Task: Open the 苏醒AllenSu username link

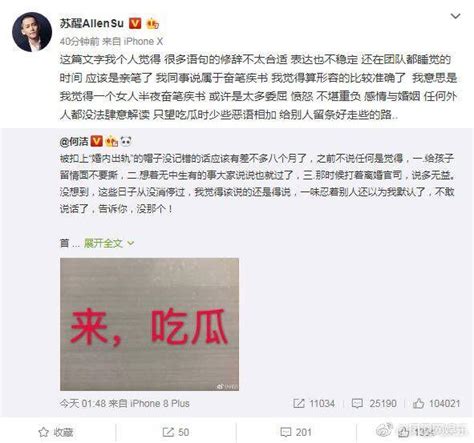Action: tap(92, 23)
